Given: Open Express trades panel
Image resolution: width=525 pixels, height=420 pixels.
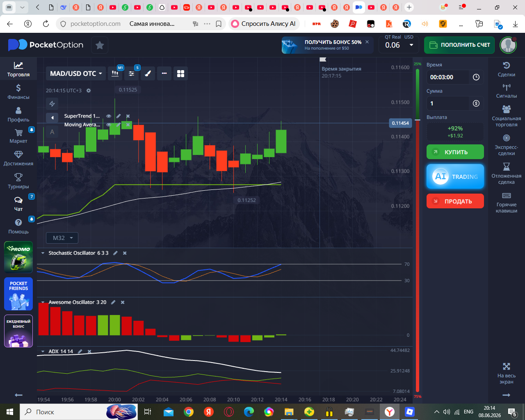Looking at the screenshot, I should (507, 145).
